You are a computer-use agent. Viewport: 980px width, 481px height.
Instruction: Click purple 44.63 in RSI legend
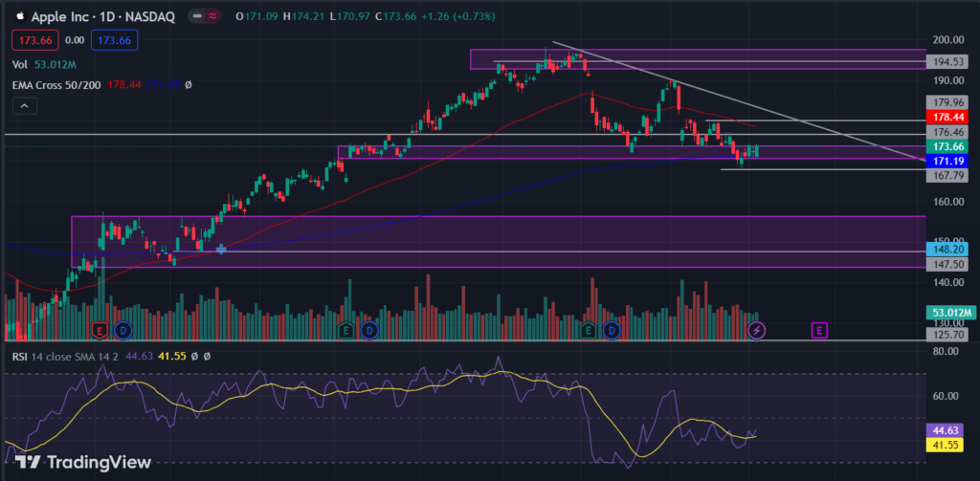139,356
